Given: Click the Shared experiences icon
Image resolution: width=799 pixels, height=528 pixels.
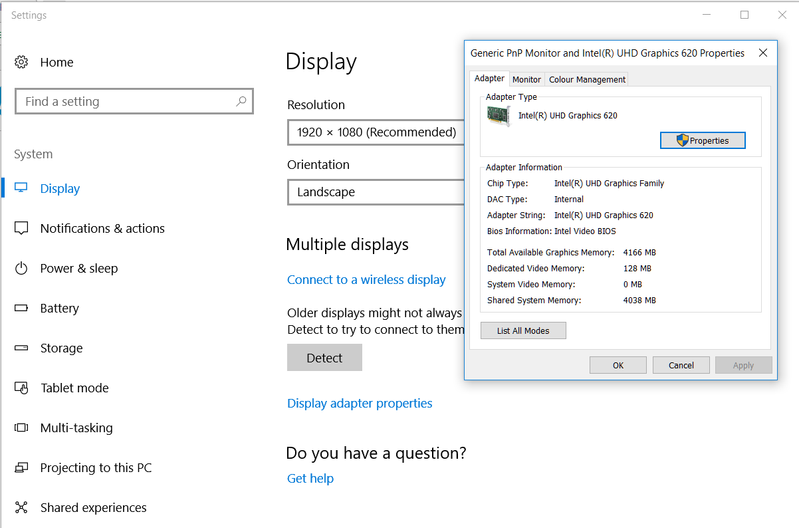Looking at the screenshot, I should coord(21,507).
